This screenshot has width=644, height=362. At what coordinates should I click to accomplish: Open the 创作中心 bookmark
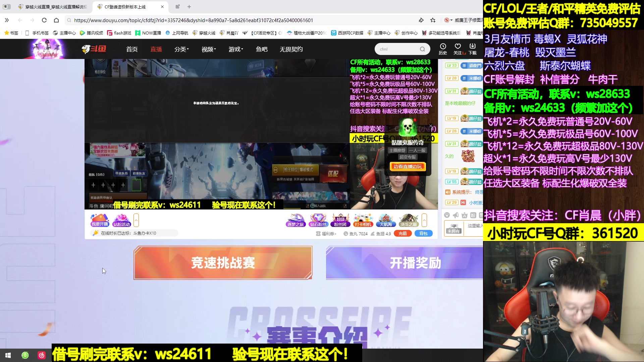click(406, 33)
